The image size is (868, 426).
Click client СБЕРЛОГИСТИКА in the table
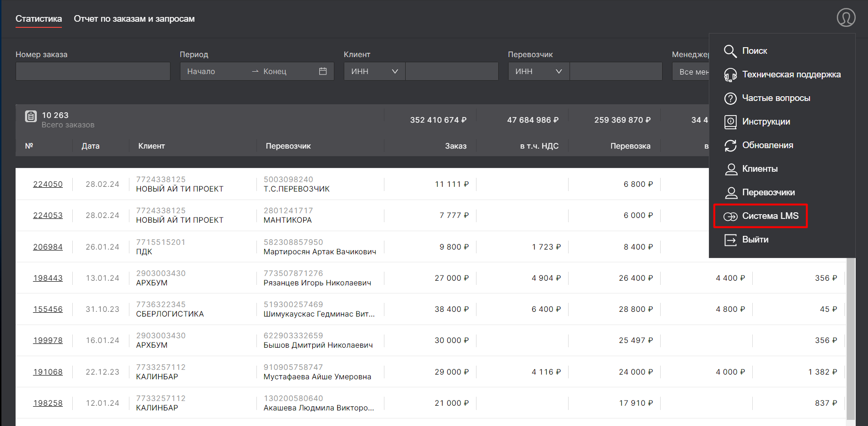point(170,314)
